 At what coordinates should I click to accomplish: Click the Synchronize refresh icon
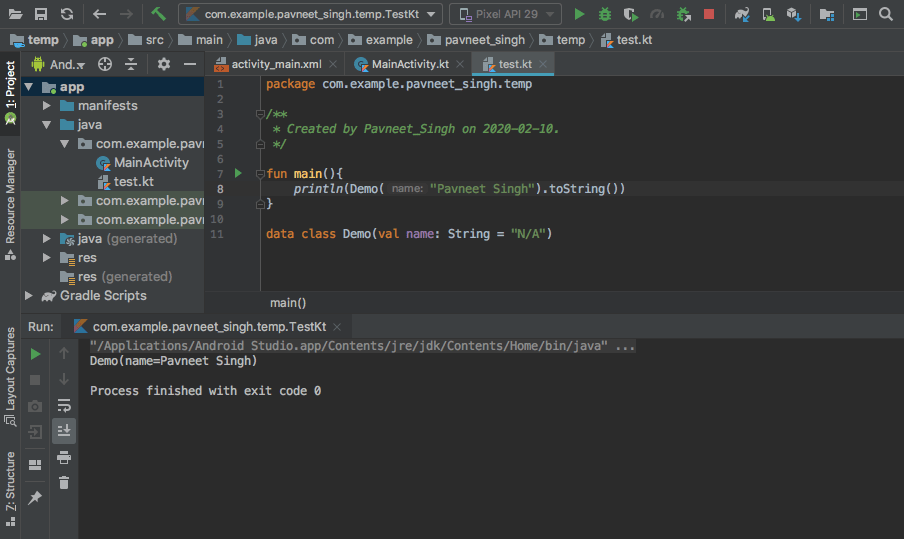67,14
